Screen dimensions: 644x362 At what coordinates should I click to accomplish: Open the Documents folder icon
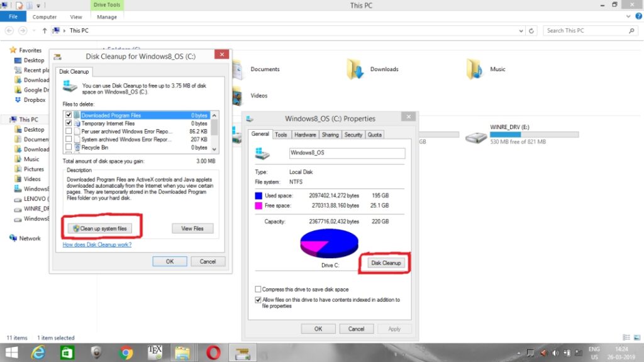point(238,69)
